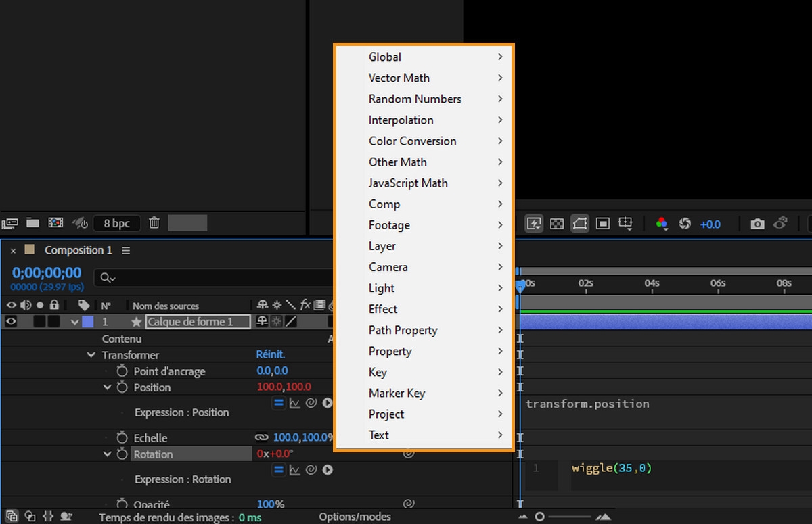Click the region of interest icon
The image size is (812, 524).
coord(603,223)
